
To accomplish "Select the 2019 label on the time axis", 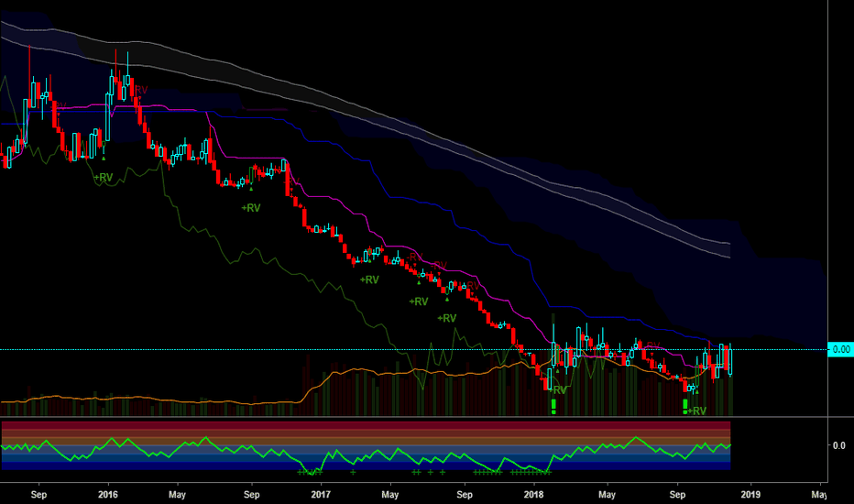I will pos(750,494).
